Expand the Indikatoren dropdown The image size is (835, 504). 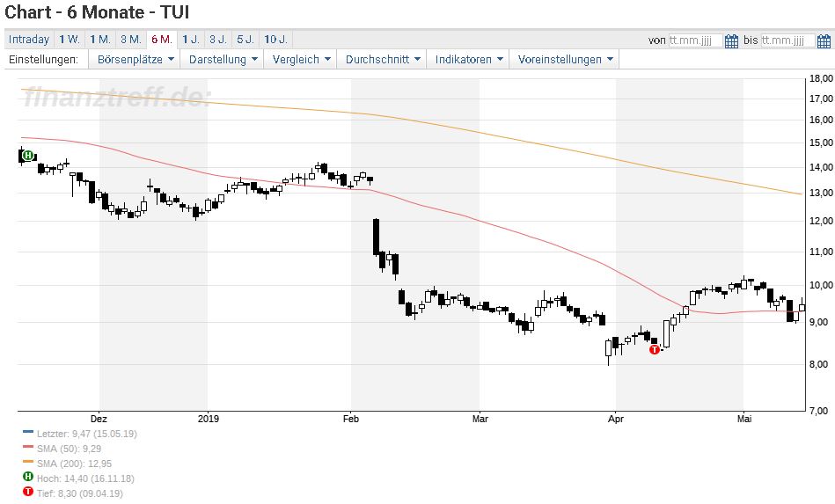pyautogui.click(x=469, y=59)
